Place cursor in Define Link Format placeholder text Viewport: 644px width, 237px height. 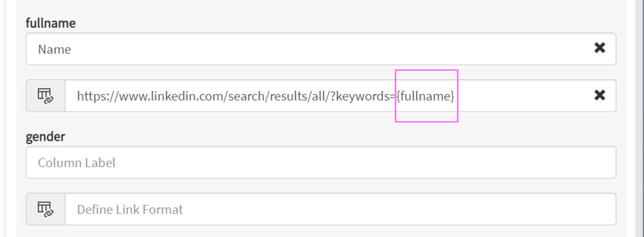pos(130,209)
